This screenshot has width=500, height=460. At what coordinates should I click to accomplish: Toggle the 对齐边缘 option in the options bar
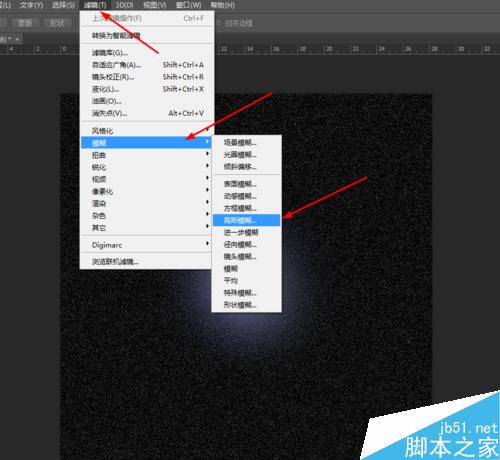tap(236, 23)
